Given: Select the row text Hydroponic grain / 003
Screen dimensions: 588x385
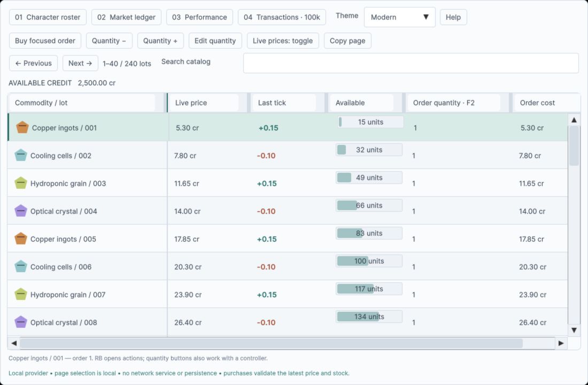Looking at the screenshot, I should pyautogui.click(x=68, y=183).
